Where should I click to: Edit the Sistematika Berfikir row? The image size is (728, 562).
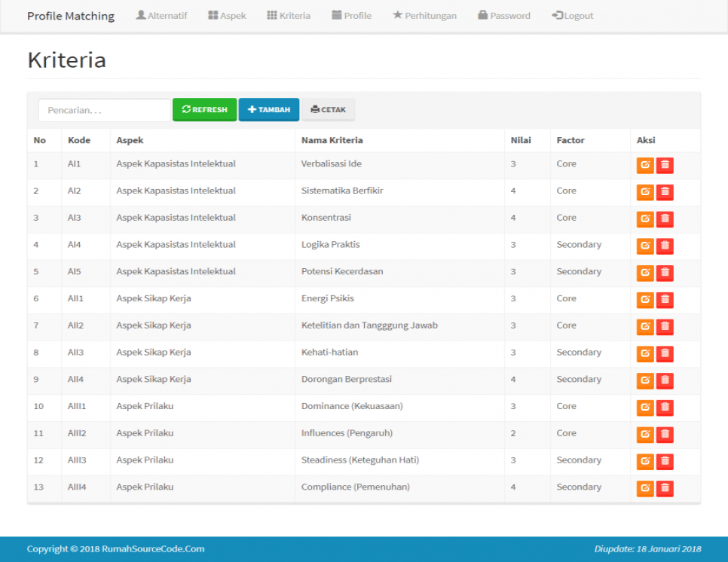point(645,191)
